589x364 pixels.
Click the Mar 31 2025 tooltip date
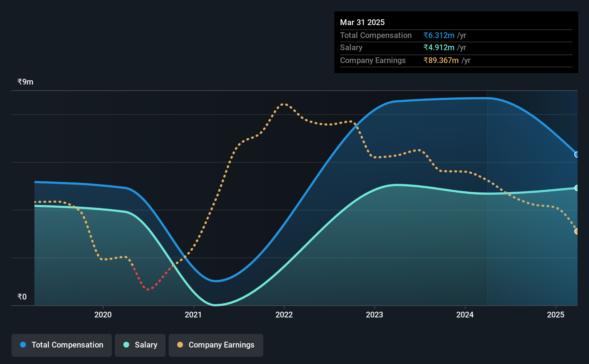tap(362, 23)
